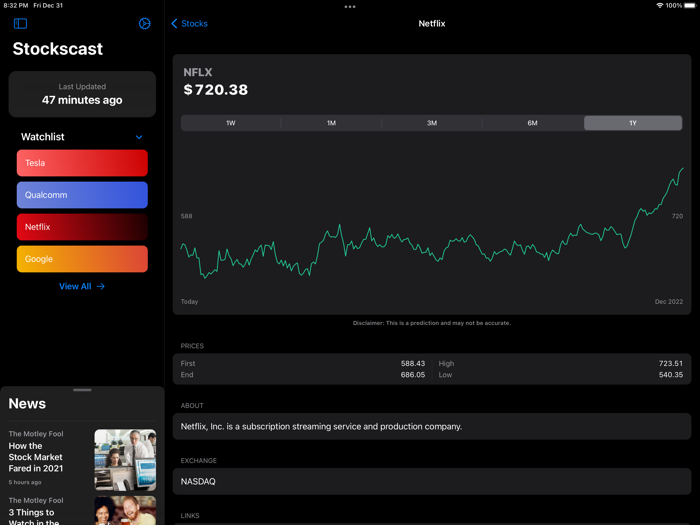Screen dimensions: 700x525
Task: Open the Google watchlist card
Action: 82,259
